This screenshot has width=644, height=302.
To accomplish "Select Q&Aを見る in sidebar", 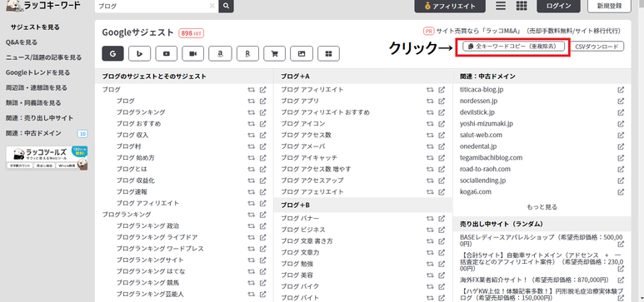I will [x=22, y=42].
